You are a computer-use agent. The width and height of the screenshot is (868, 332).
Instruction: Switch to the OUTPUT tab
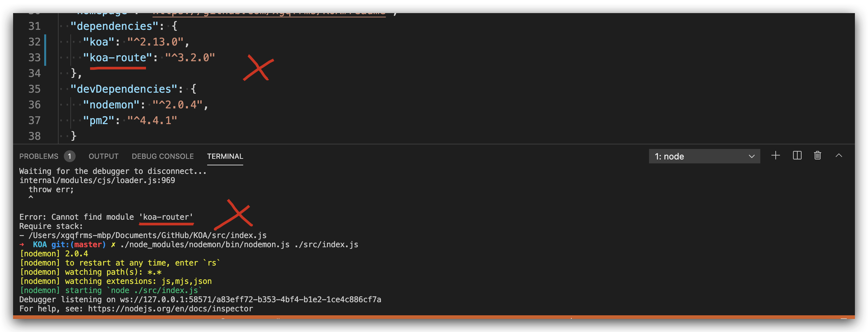tap(103, 157)
